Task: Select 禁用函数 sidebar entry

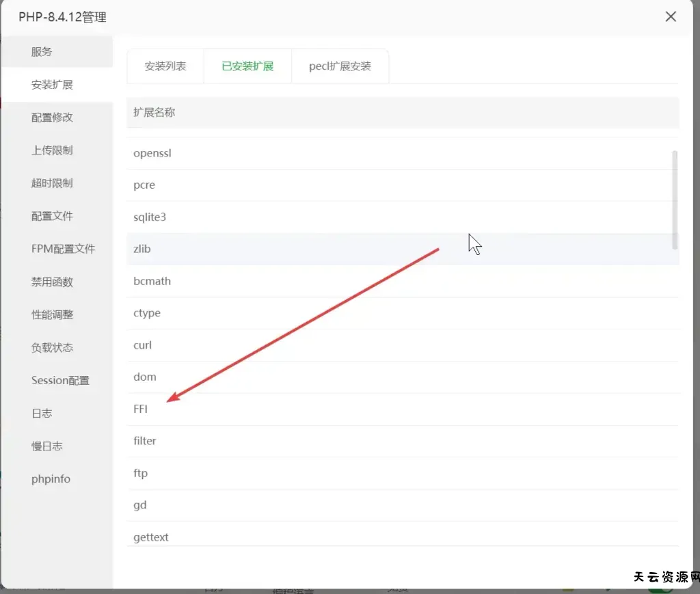Action: coord(52,282)
